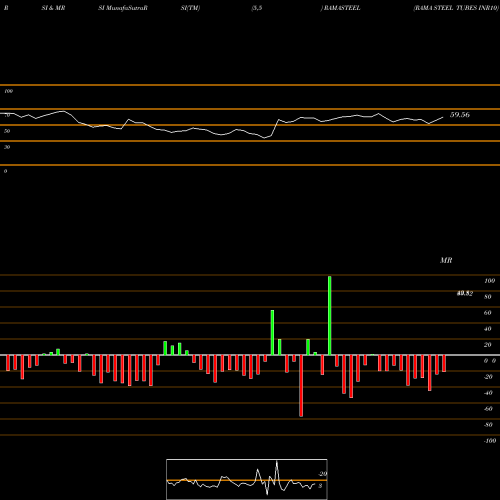
Task: Click the MR axis label 60
Action: coord(488,313)
